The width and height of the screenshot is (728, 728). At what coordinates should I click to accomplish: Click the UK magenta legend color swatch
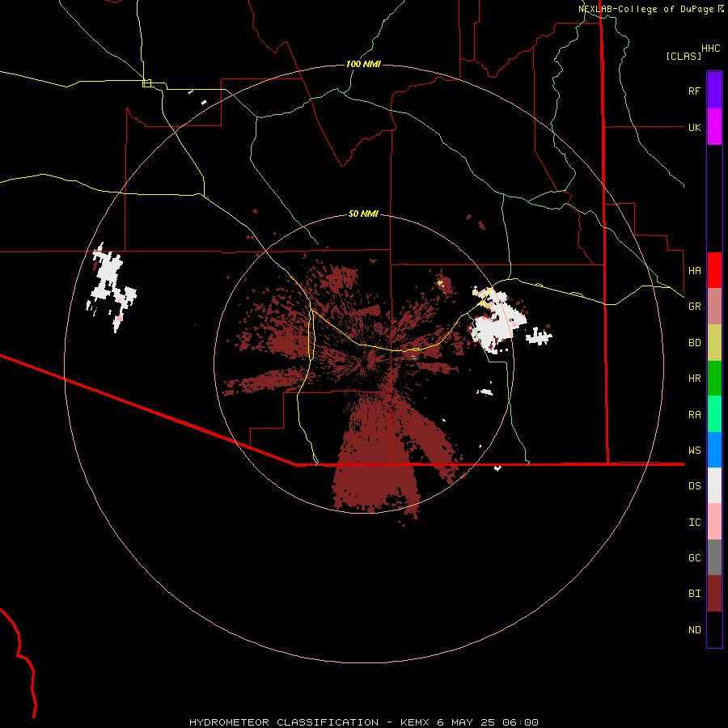(714, 127)
